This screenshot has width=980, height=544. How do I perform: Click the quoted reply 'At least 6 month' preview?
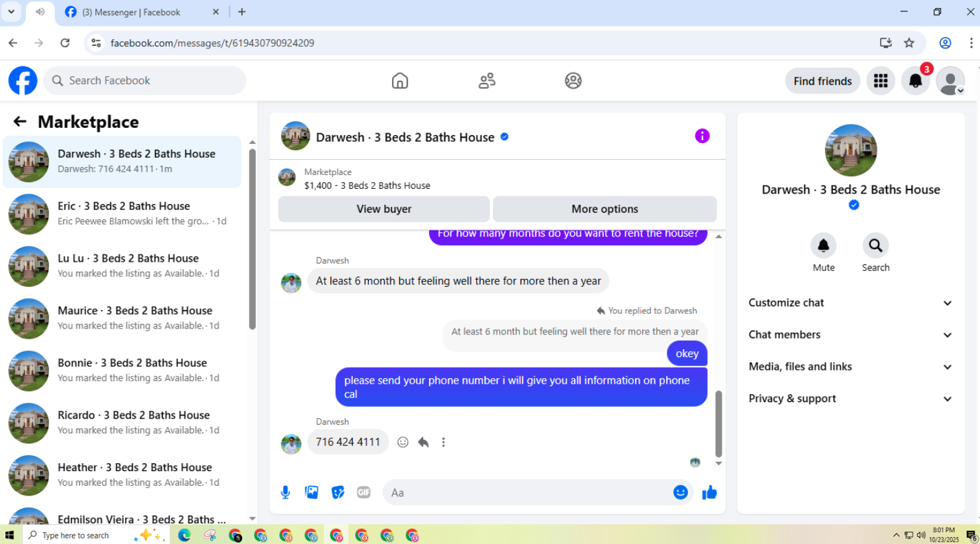tap(575, 331)
